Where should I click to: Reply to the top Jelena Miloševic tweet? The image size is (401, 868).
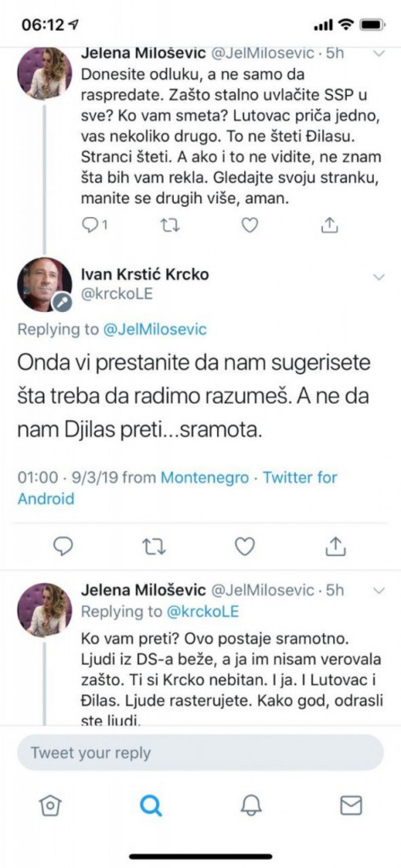tap(91, 226)
